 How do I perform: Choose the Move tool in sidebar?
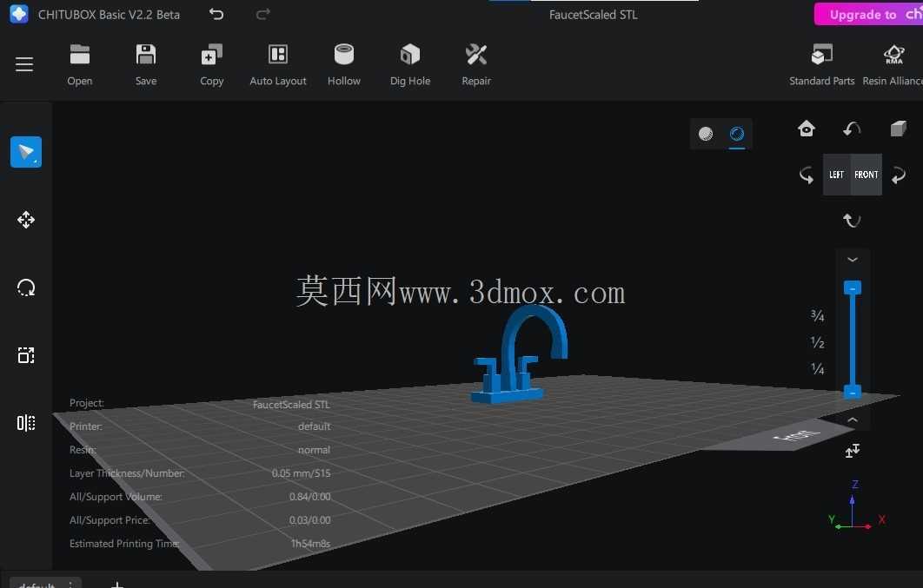point(26,220)
